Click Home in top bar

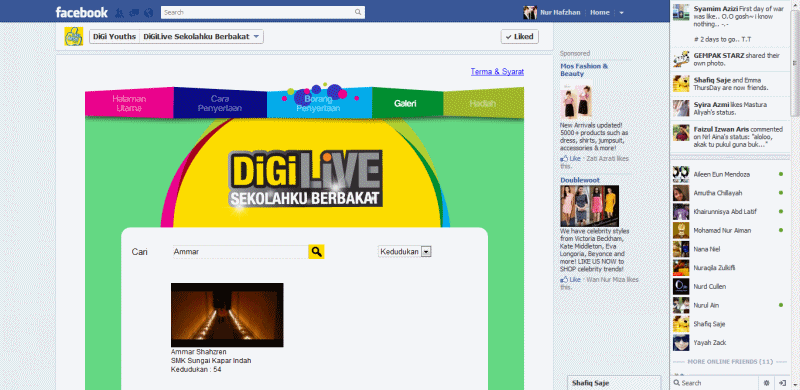tap(599, 12)
